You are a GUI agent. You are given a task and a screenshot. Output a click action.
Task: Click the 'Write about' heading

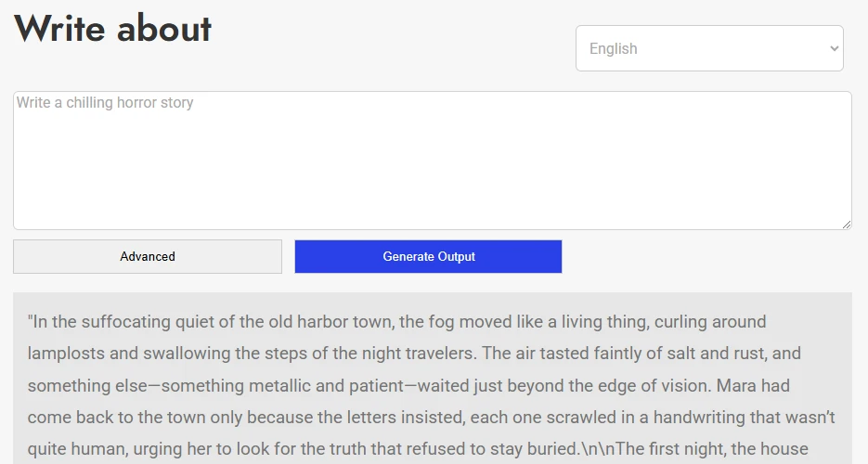112,29
